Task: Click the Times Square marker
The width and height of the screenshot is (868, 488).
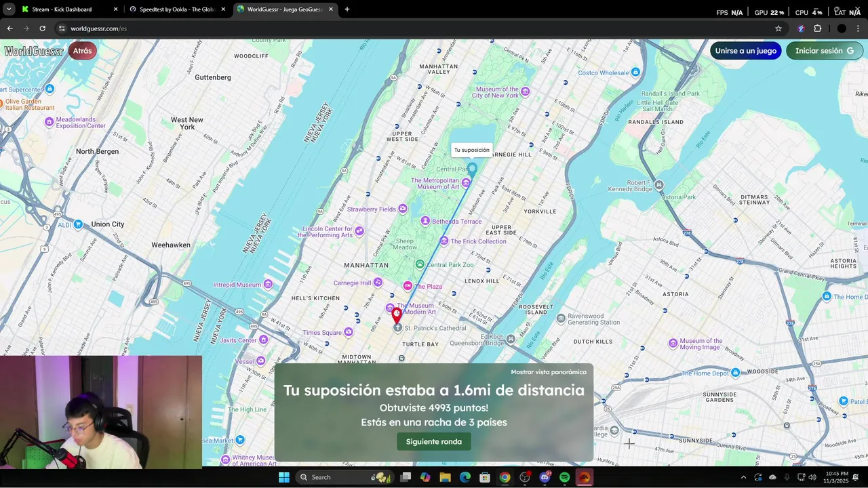Action: tap(349, 332)
